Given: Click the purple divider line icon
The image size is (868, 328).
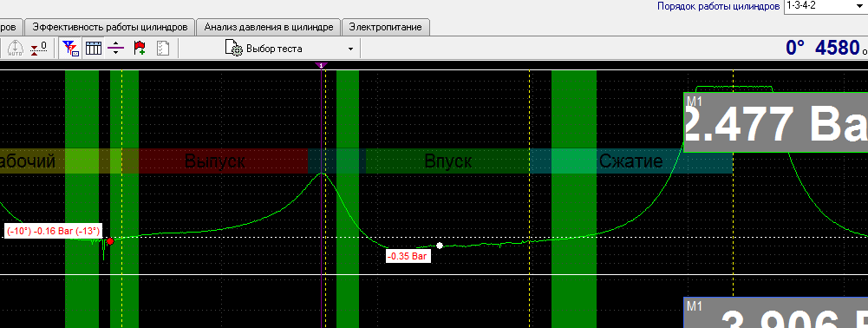Looking at the screenshot, I should point(115,49).
